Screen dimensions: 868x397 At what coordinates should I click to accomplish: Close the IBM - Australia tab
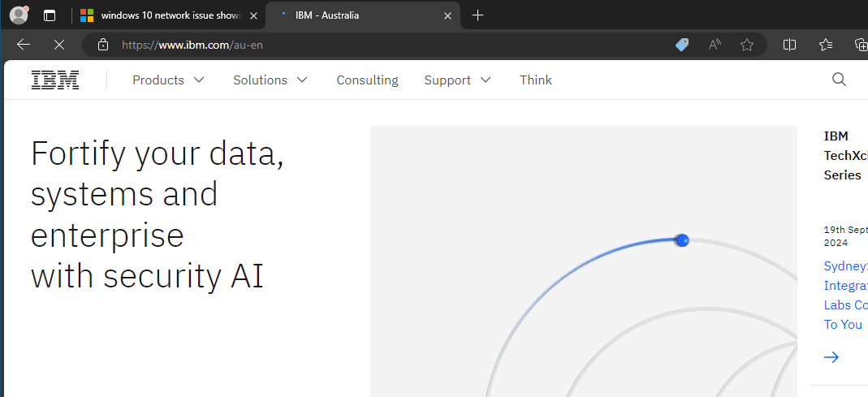448,16
